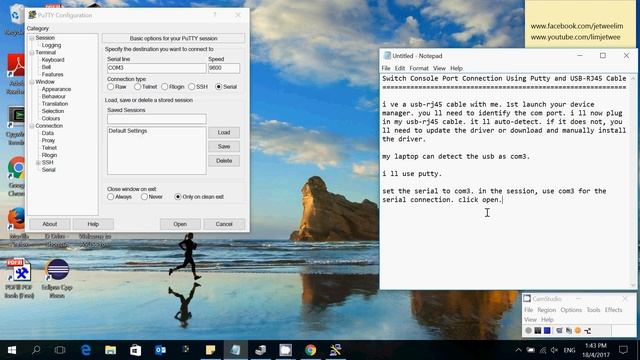Viewport: 640px width, 360px height.
Task: Open Notepad Edit menu
Action: [400, 68]
